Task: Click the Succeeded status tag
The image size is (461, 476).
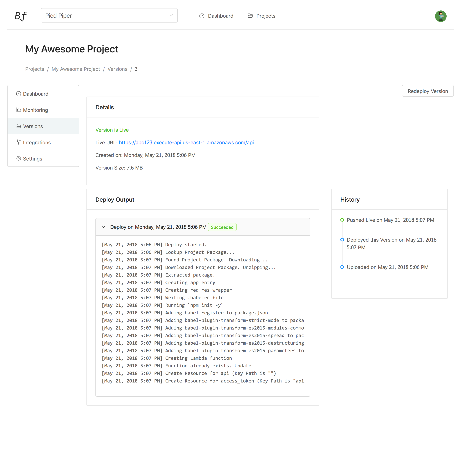Action: 222,227
